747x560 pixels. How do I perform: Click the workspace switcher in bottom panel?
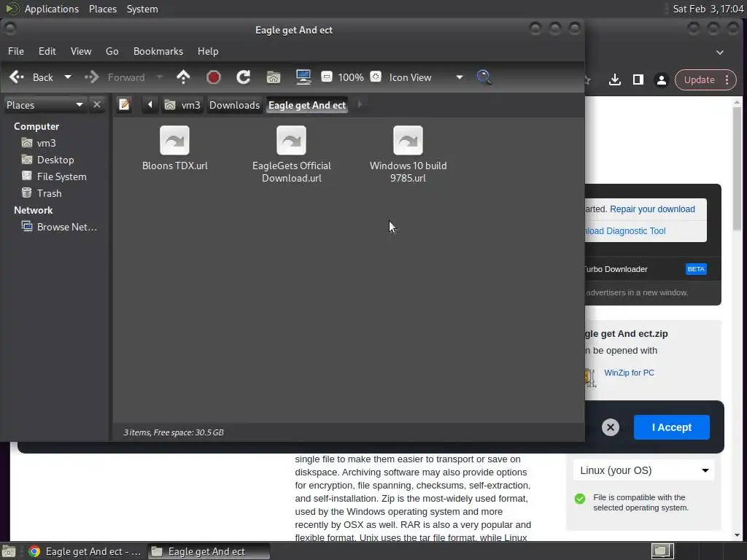[x=662, y=551]
